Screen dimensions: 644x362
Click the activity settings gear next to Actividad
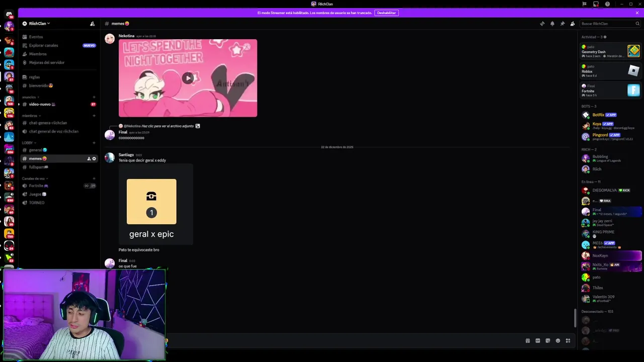pyautogui.click(x=605, y=37)
